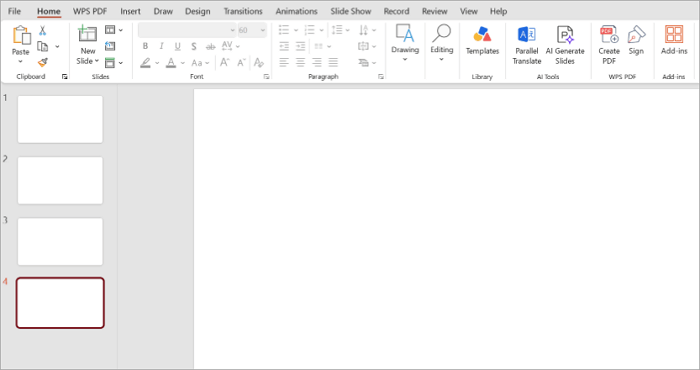Toggle Align Left paragraph
700x370 pixels.
(284, 62)
